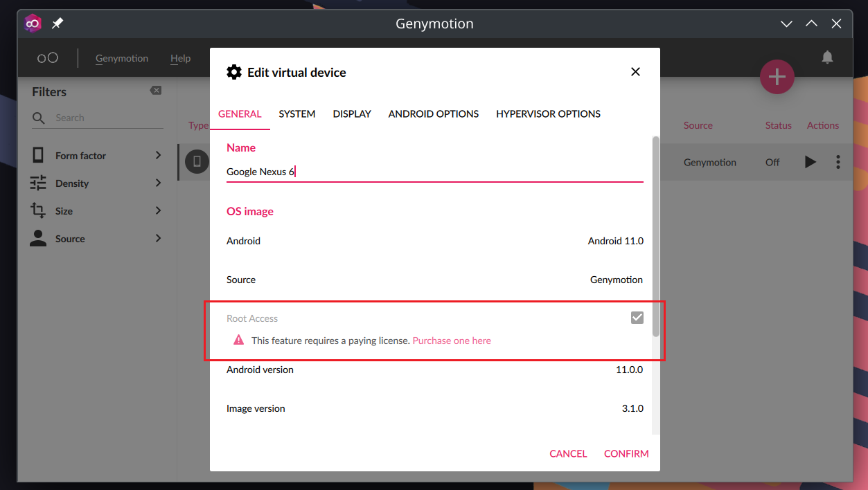Screen dimensions: 868x490
Task: Click the Density sliders icon
Action: [38, 183]
